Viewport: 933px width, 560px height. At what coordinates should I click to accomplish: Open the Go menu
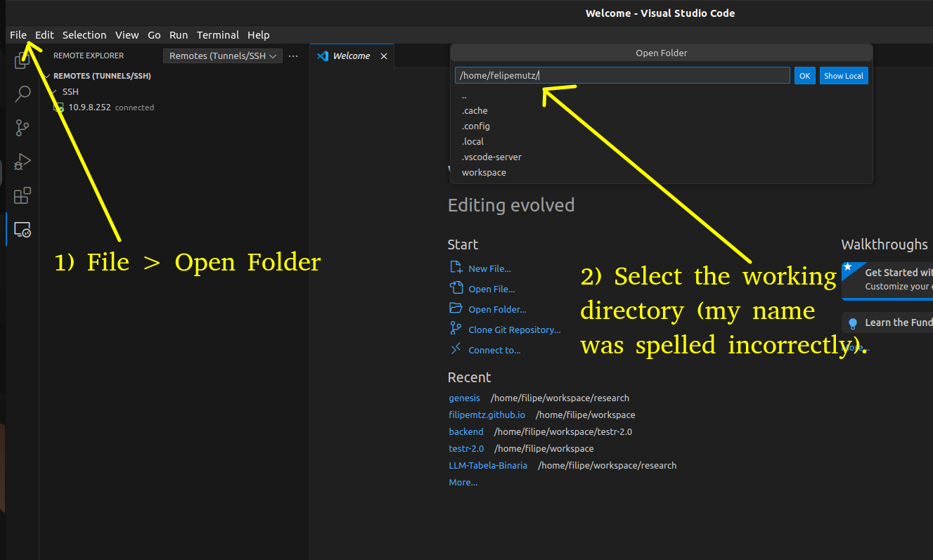pos(154,34)
